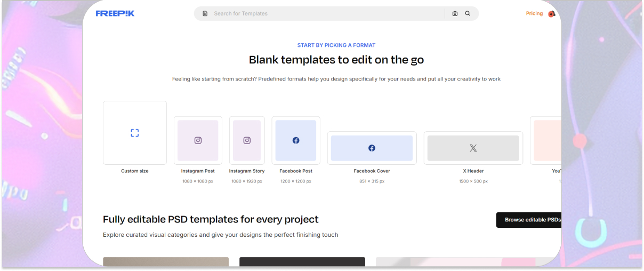Click the Freepik logo

(115, 13)
